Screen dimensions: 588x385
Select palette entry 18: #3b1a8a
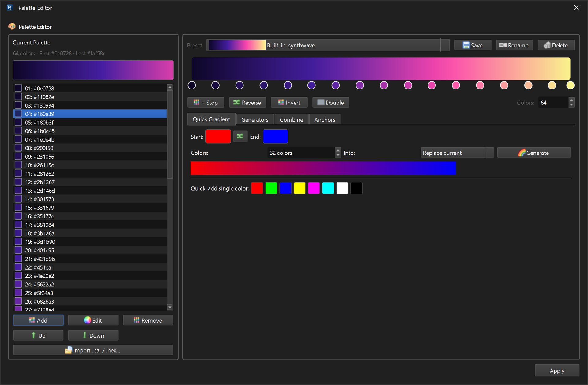point(90,233)
